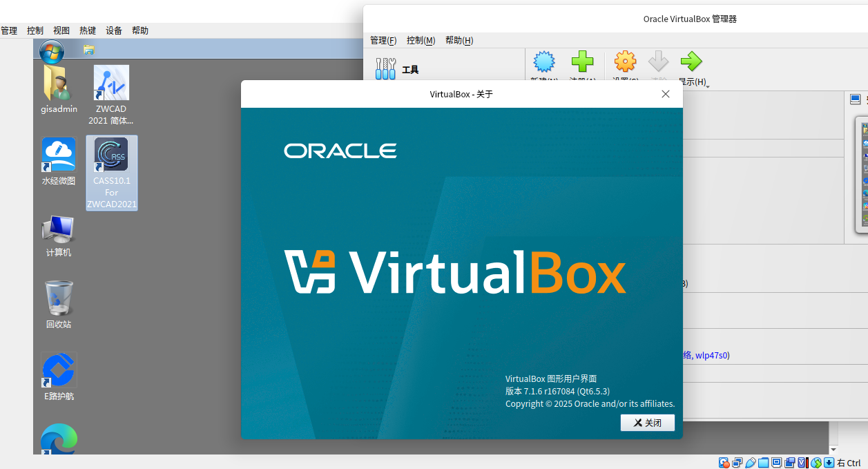This screenshot has width=868, height=469.
Task: Open the 帮助 menu of the VM window
Action: tap(140, 30)
